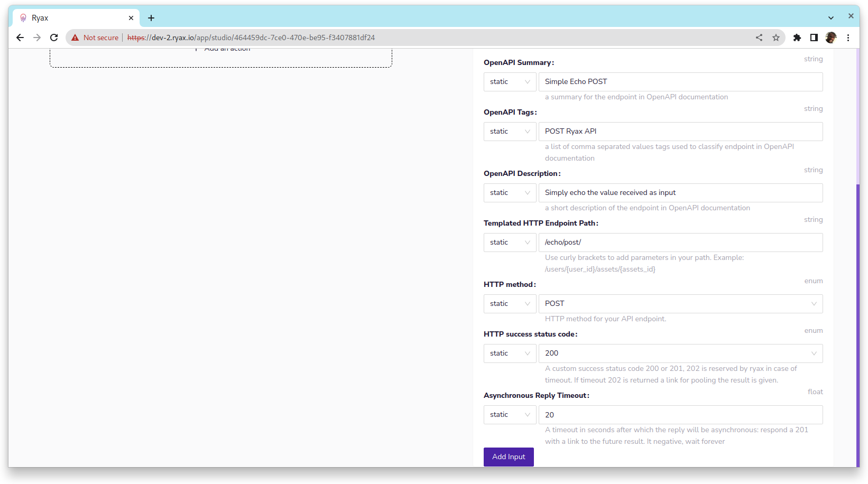Open the static dropdown beside OpenAPI Summary
The image size is (868, 484).
(509, 81)
